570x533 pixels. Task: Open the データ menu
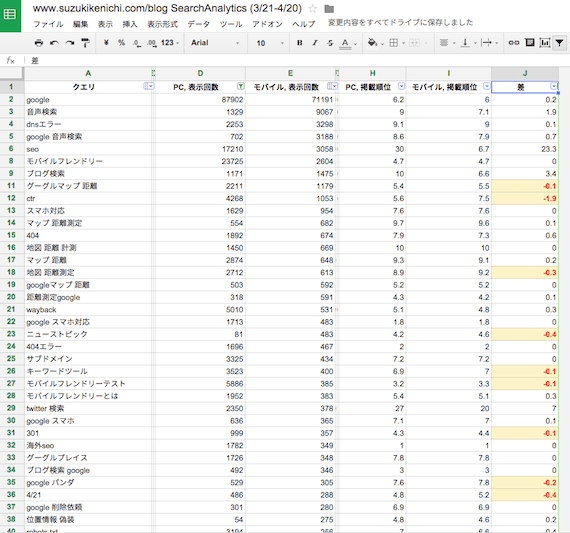[198, 24]
